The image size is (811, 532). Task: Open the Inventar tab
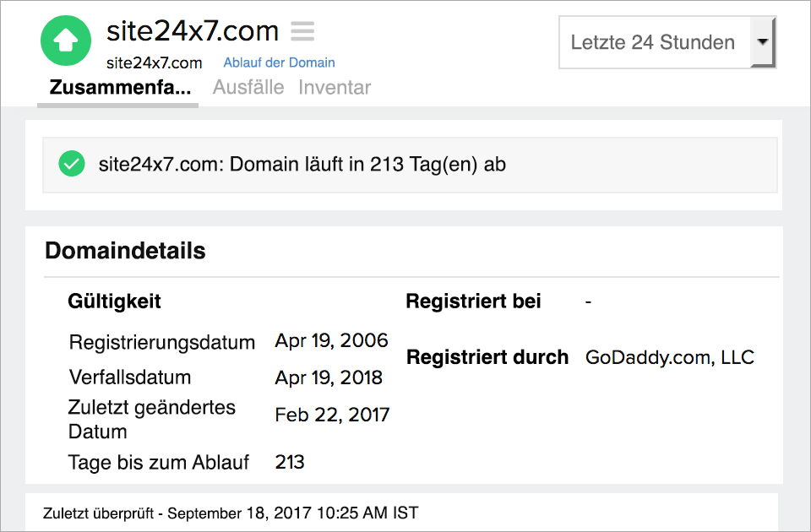334,87
